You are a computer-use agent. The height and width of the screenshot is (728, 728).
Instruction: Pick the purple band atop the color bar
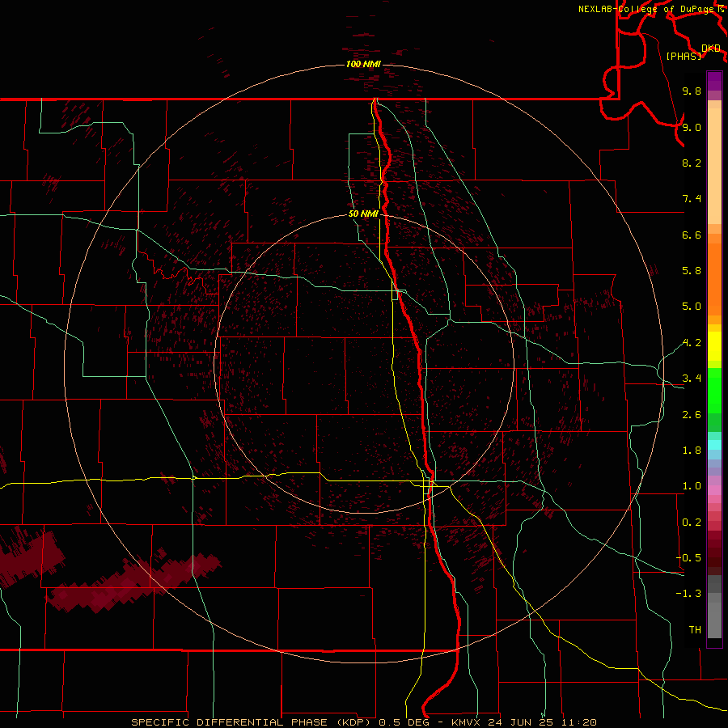click(714, 81)
